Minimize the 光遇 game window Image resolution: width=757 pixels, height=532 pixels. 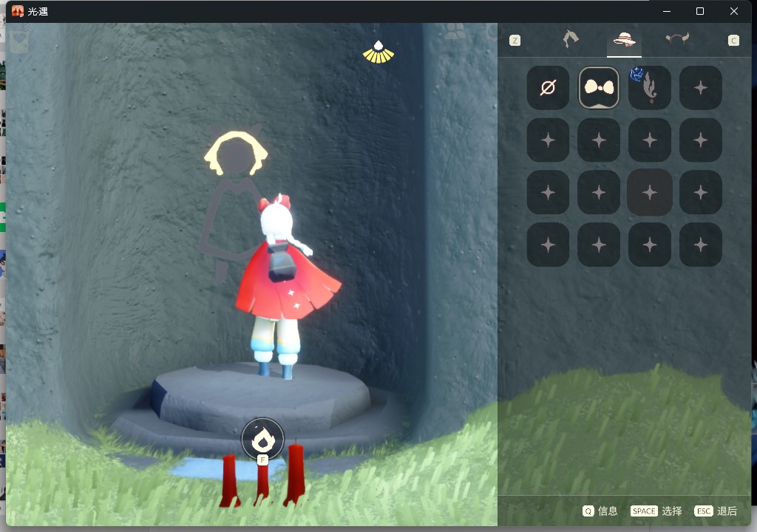[667, 11]
